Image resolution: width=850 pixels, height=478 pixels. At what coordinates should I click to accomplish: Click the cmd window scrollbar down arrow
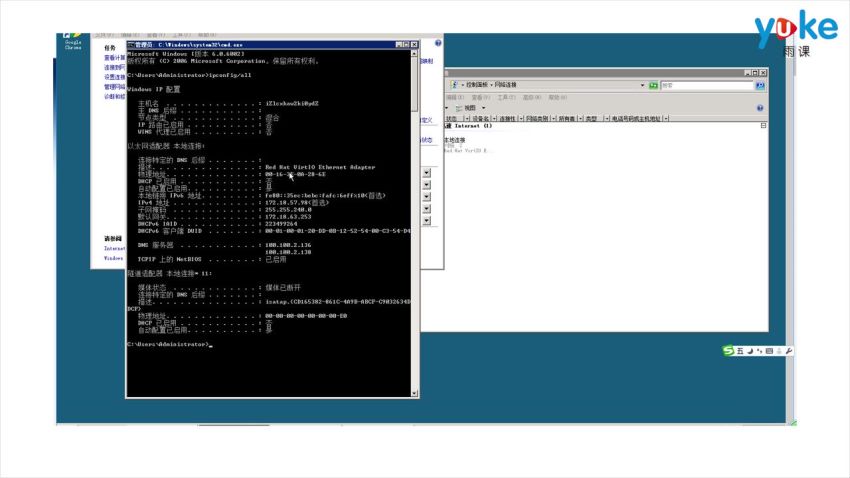[x=414, y=393]
